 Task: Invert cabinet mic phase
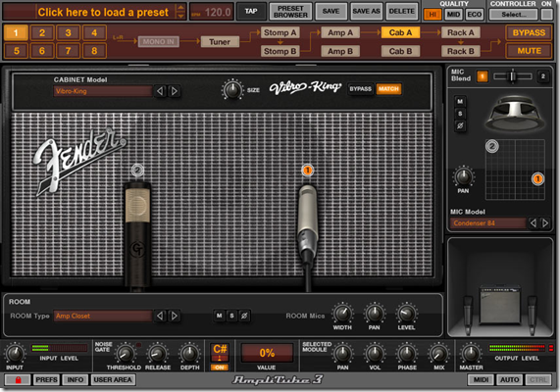pyautogui.click(x=460, y=125)
